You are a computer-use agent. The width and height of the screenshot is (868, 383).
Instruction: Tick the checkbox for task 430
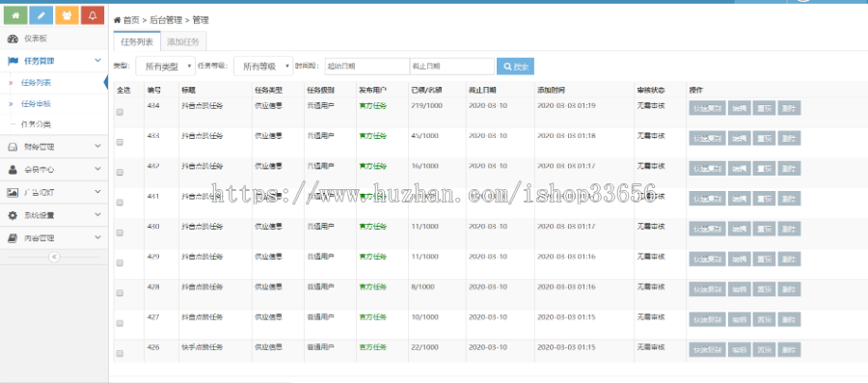(120, 233)
